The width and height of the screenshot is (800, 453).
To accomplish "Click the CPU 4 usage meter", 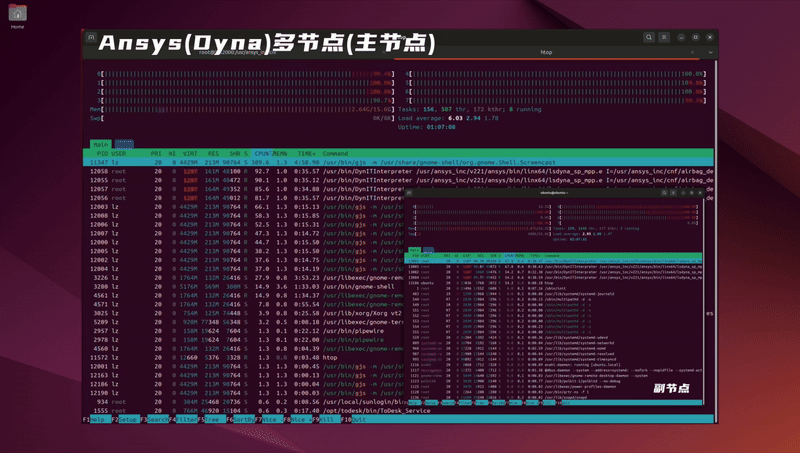I will pos(556,74).
